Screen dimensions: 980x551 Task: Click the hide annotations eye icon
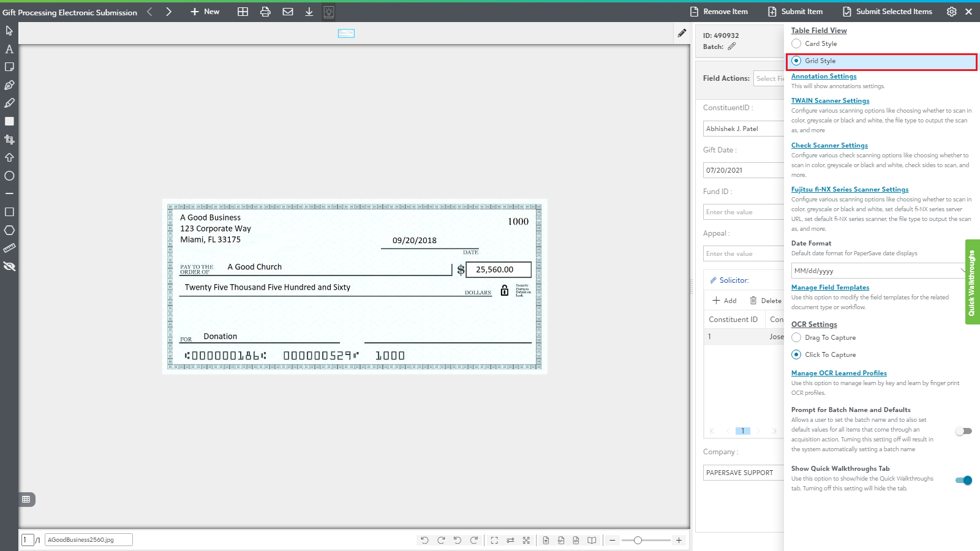(9, 266)
